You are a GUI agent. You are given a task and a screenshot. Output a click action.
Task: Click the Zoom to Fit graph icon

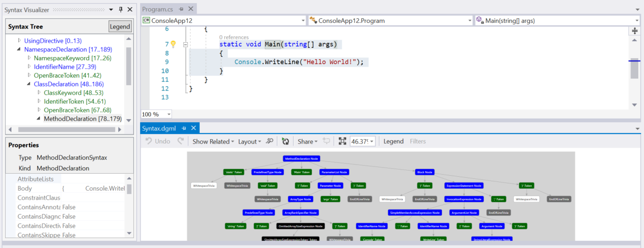[342, 141]
